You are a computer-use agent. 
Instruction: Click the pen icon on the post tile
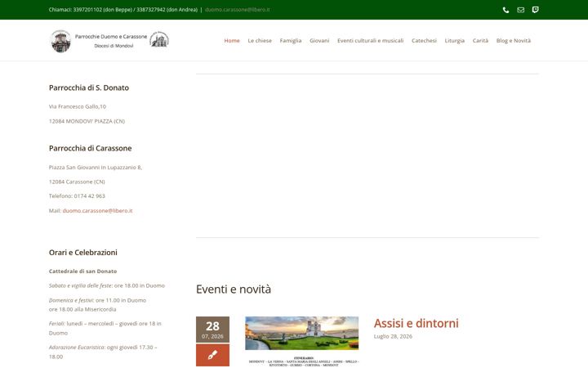click(212, 355)
